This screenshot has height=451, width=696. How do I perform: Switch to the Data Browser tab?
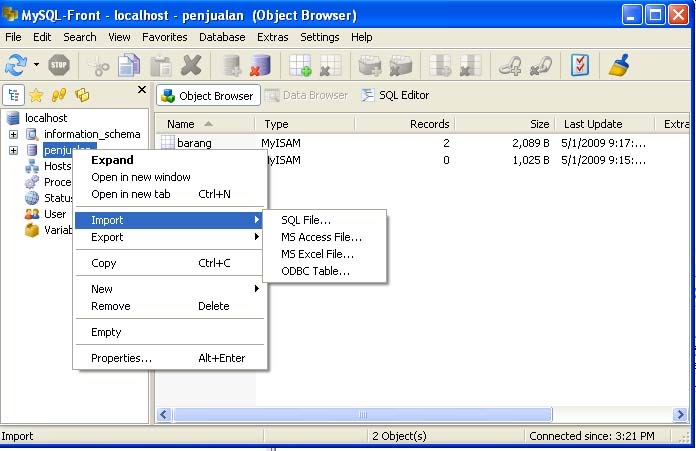307,95
